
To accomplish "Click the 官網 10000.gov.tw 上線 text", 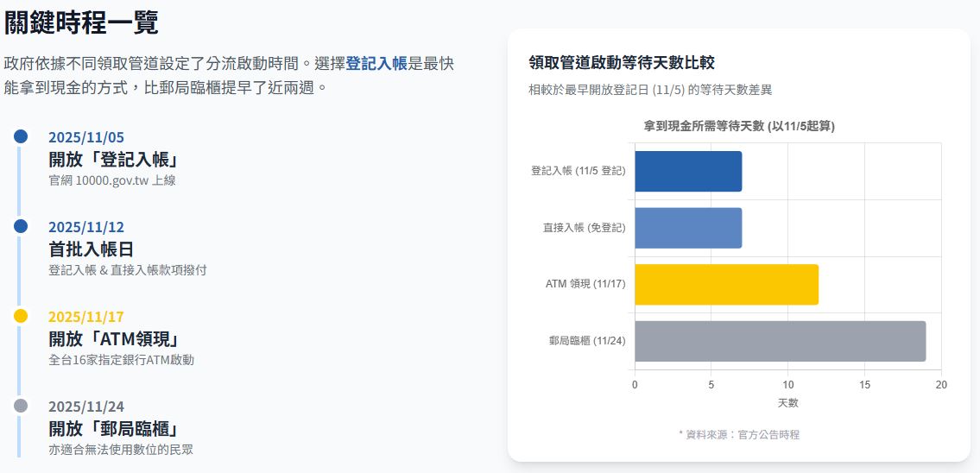I will tap(112, 180).
